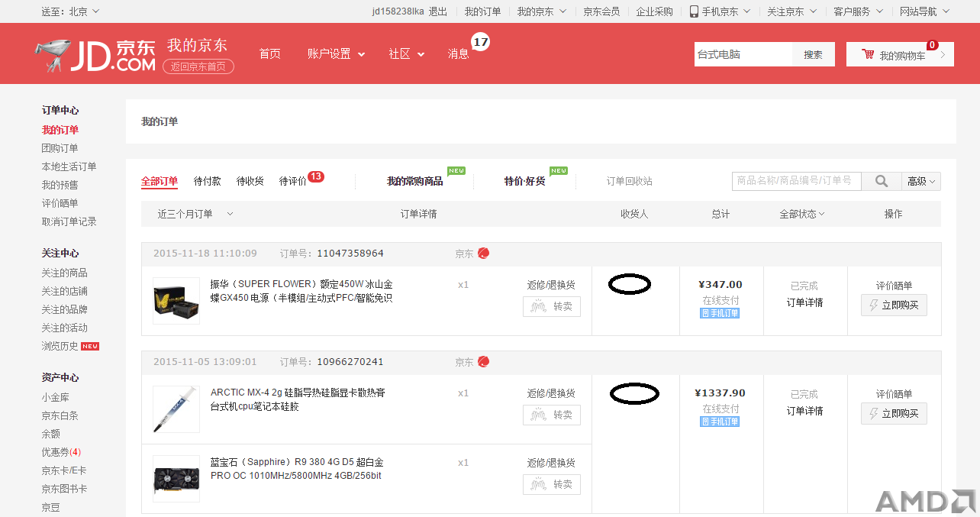Open 高级 advanced search dropdown

click(921, 181)
